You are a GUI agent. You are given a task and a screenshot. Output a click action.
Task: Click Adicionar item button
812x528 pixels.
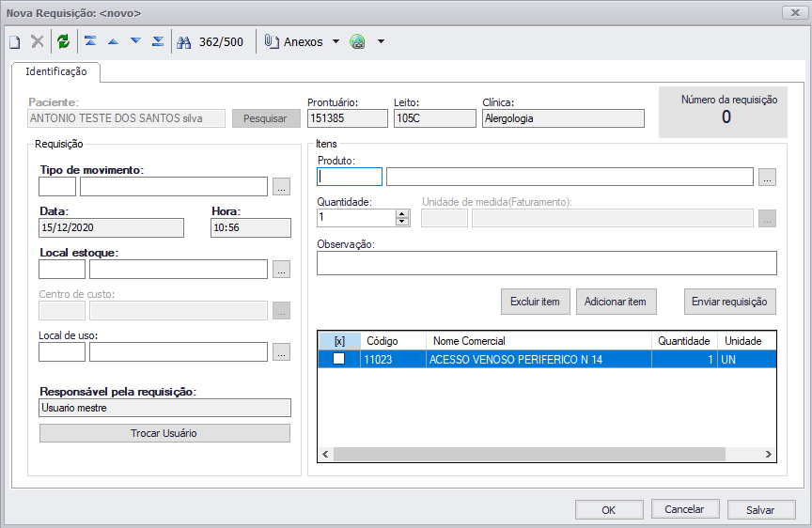click(x=617, y=302)
